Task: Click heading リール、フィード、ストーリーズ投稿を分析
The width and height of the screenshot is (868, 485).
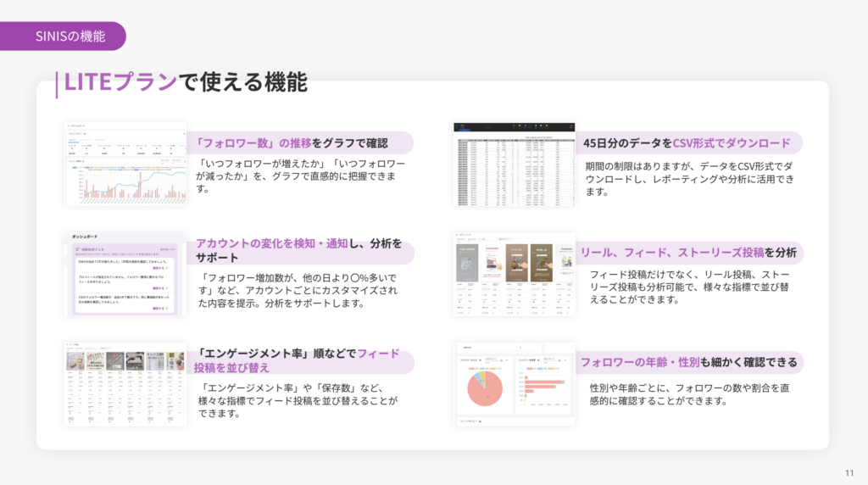Action: (x=688, y=253)
